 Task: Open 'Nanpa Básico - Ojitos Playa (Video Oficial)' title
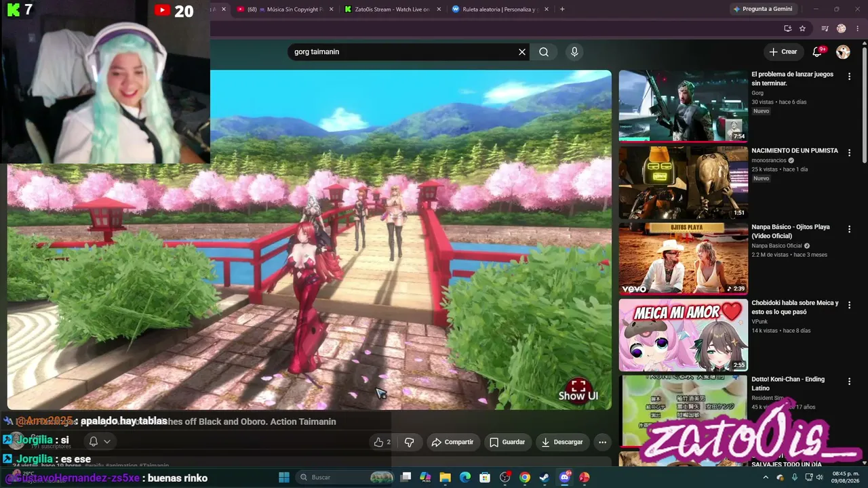tap(791, 231)
